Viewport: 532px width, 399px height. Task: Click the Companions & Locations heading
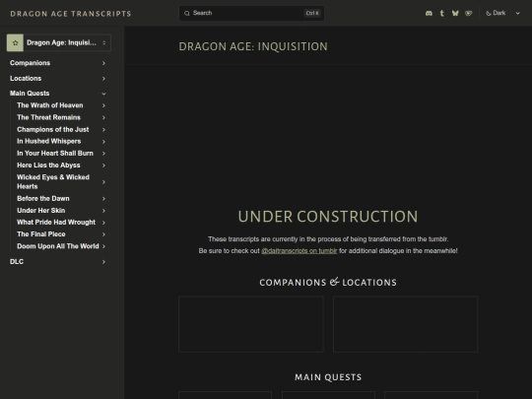[328, 283]
